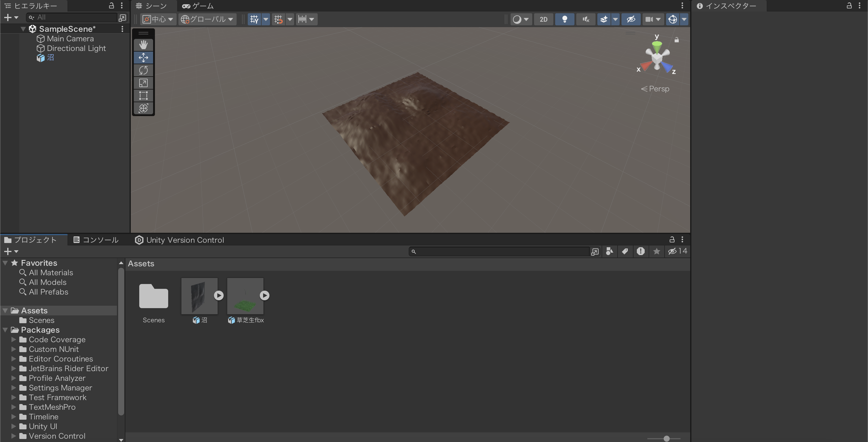Select the Hand view tool
Image resolution: width=868 pixels, height=442 pixels.
(x=143, y=45)
